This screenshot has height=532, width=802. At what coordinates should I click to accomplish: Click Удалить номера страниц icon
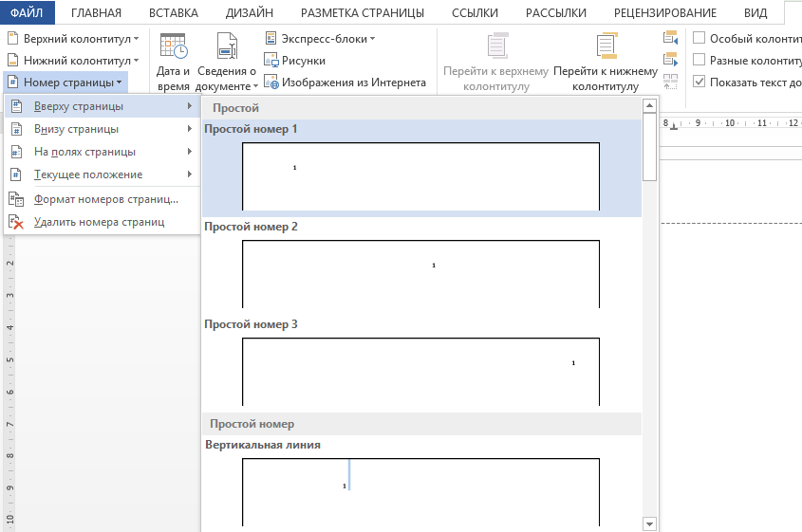pyautogui.click(x=16, y=222)
